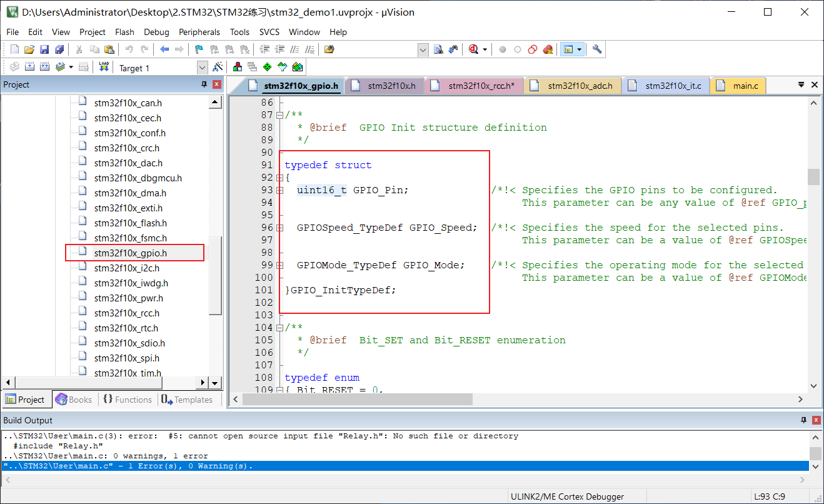Start debug session with the magnifier-d icon
Screen dimensions: 824x504
pos(474,49)
